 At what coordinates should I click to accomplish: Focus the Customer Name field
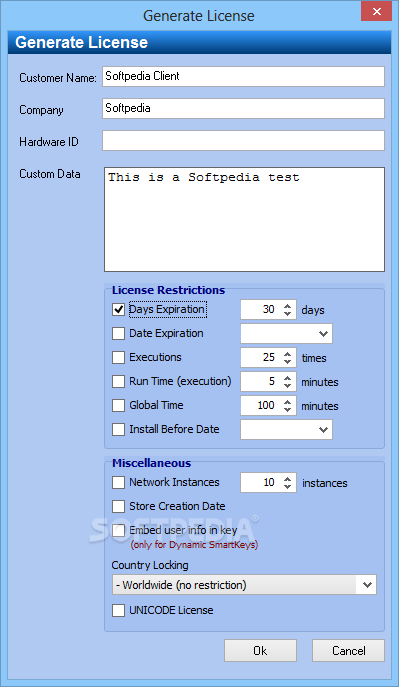244,76
